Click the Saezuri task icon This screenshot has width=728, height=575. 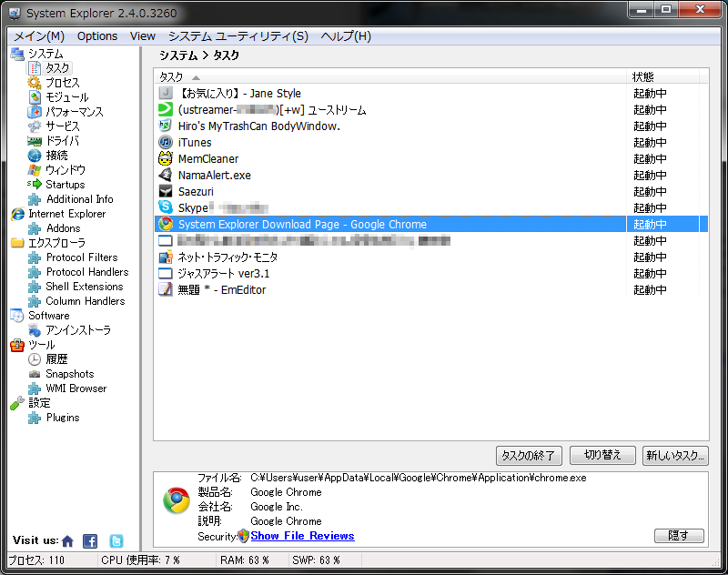(x=166, y=191)
